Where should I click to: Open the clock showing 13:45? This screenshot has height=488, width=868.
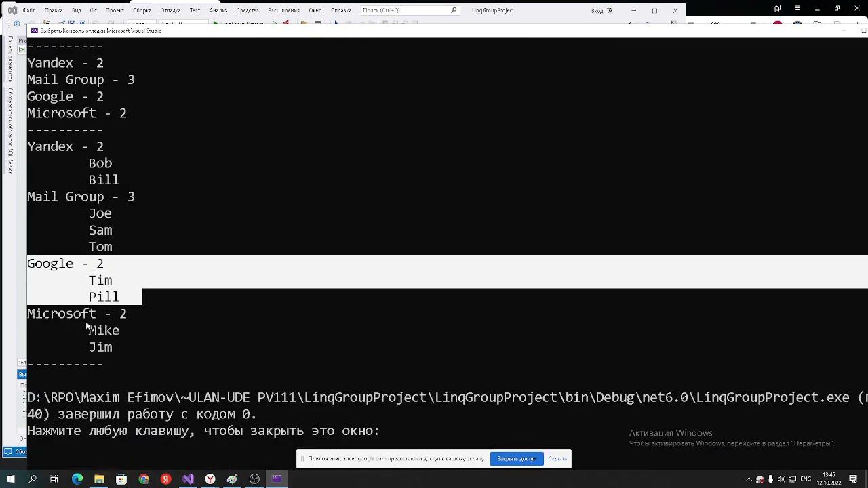[x=829, y=479]
